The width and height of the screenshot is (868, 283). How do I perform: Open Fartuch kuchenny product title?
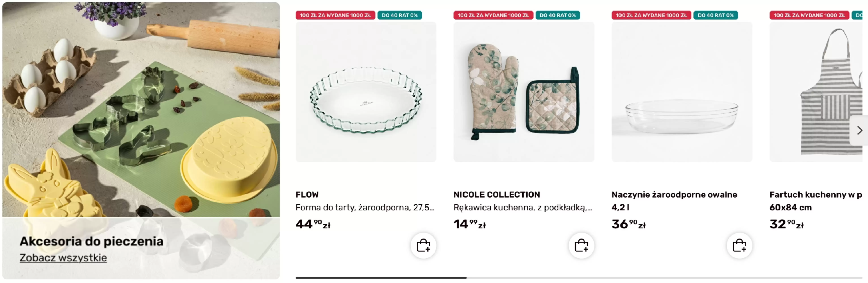815,195
